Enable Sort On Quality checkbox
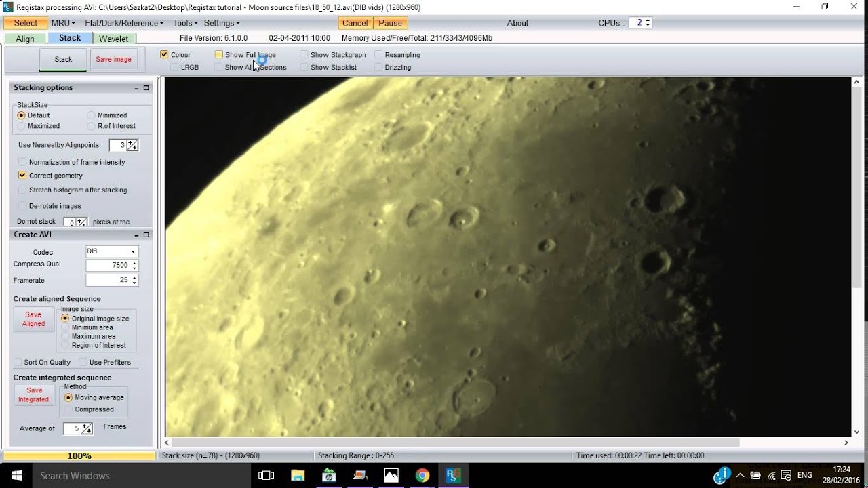 point(18,362)
